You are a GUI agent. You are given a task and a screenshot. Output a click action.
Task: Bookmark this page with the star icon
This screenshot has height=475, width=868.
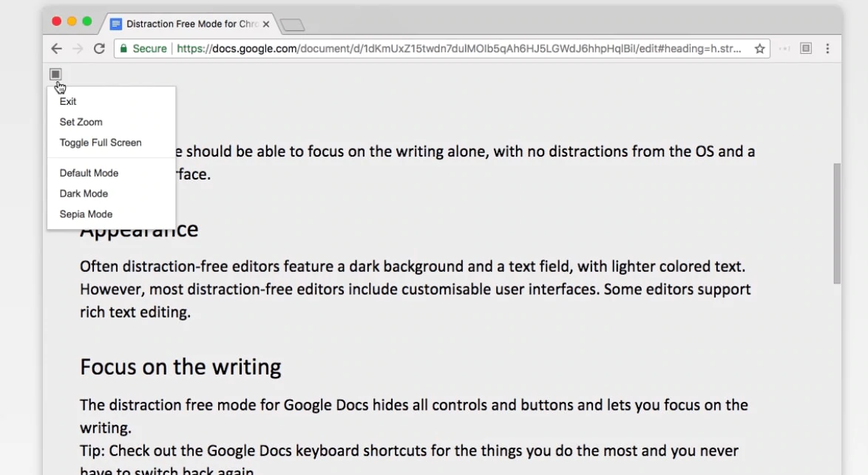[x=759, y=49]
